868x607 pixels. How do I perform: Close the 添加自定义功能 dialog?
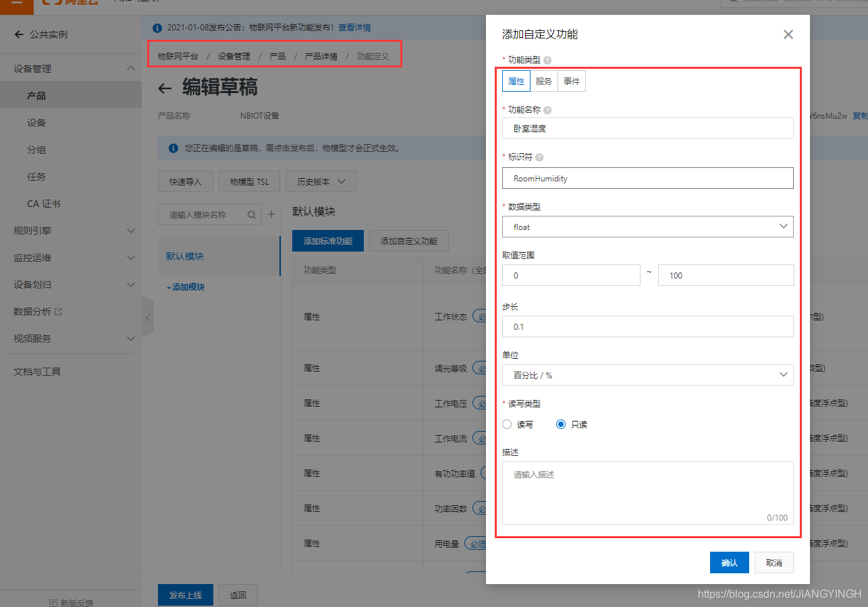coord(788,34)
